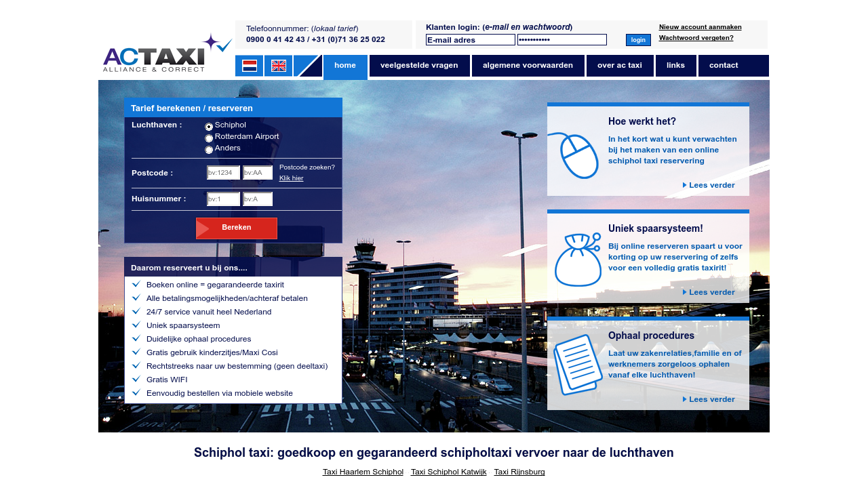Click the blue diagonal icon beside flags
This screenshot has width=868, height=488.
coord(308,66)
